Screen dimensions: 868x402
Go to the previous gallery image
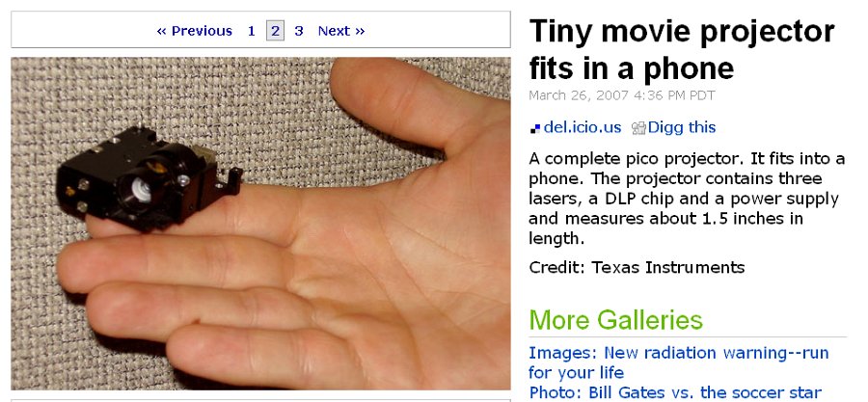194,31
